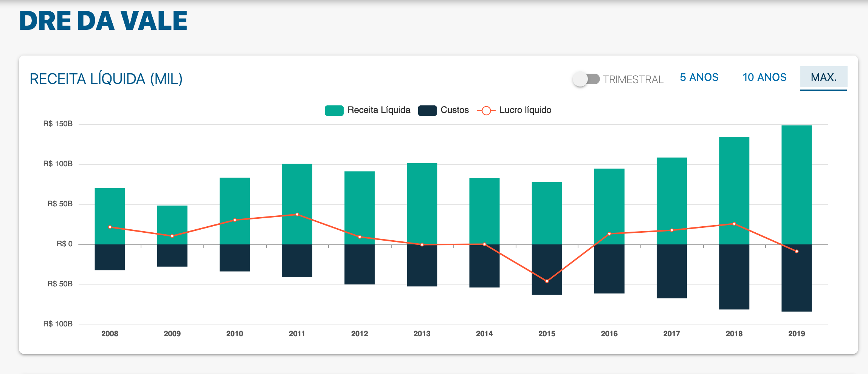This screenshot has height=374, width=868.
Task: Select the 2016 Receita Líquida bar
Action: point(609,207)
